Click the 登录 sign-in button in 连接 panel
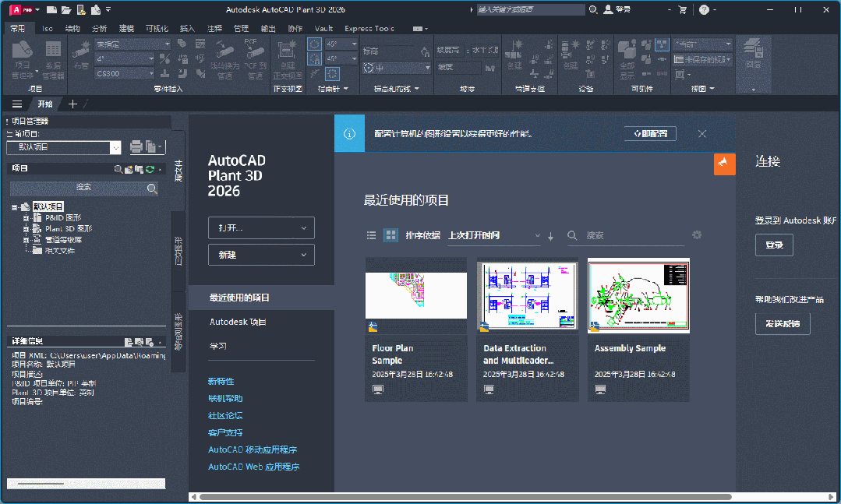841x504 pixels. (x=774, y=245)
